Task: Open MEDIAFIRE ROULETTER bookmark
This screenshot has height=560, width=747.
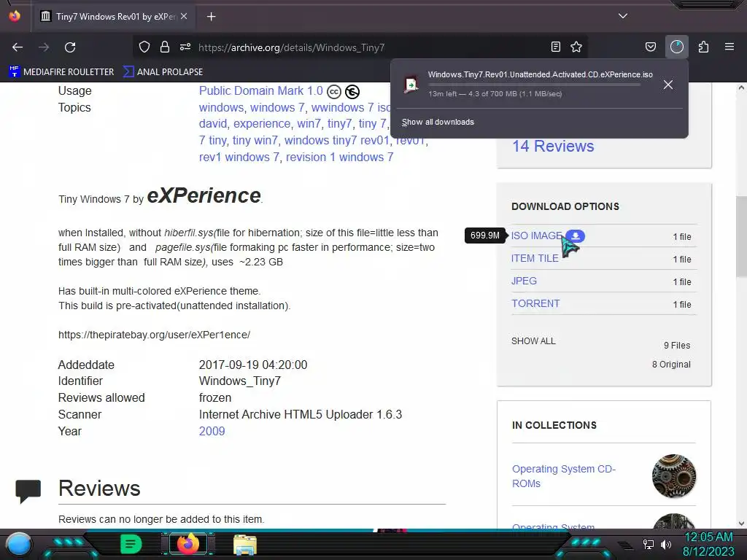Action: pyautogui.click(x=62, y=72)
